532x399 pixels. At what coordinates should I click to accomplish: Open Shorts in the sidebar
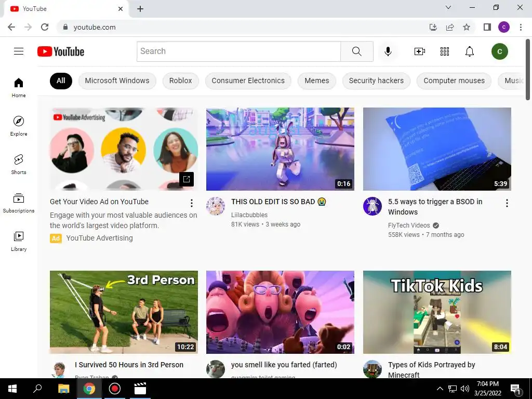(19, 164)
